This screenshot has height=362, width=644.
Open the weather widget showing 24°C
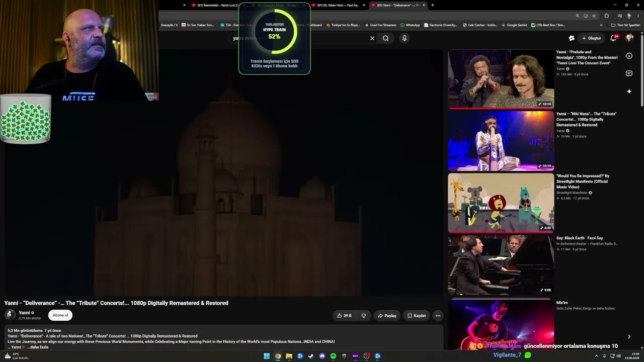point(16,356)
